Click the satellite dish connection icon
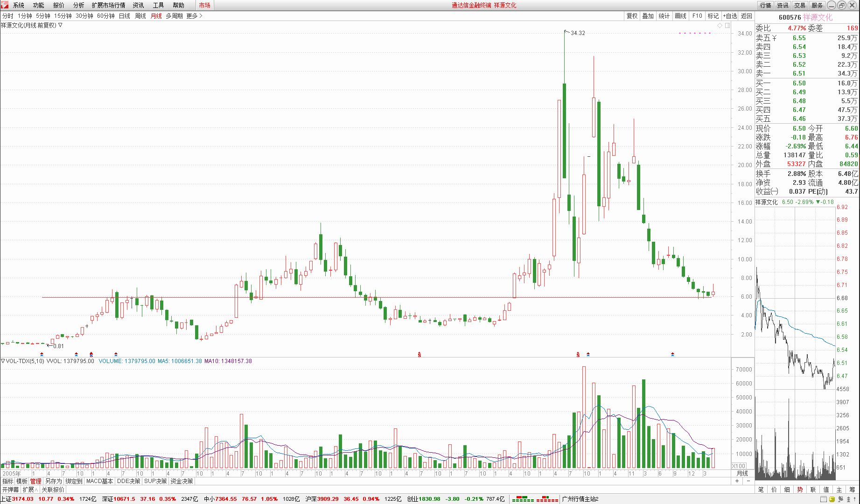This screenshot has width=860, height=504. [840, 499]
